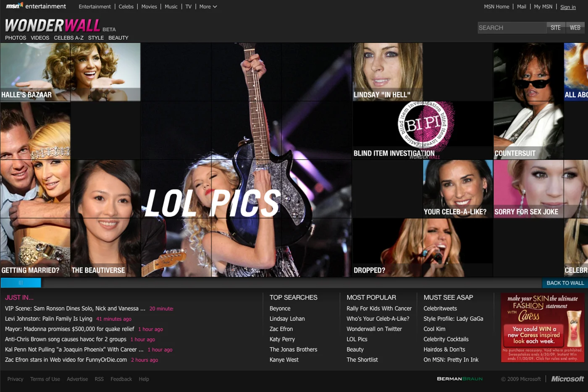Switch to the Videos section
Screen dimensions: 588x392
[x=40, y=38]
